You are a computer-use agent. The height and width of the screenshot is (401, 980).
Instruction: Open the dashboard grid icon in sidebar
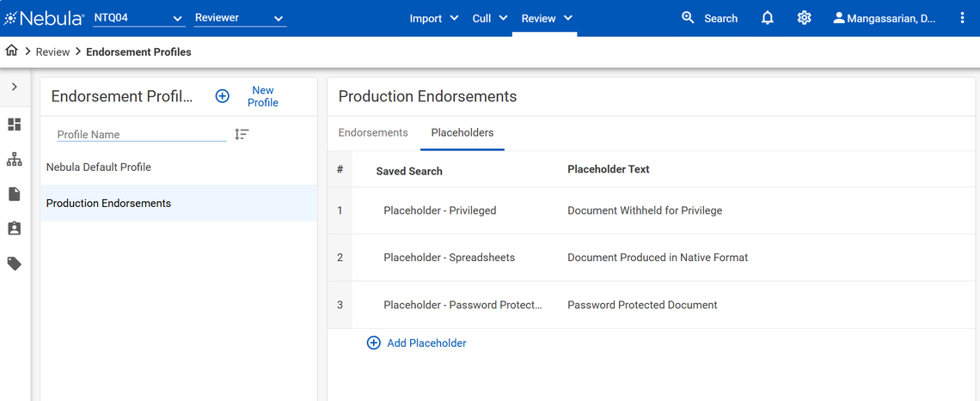(15, 125)
